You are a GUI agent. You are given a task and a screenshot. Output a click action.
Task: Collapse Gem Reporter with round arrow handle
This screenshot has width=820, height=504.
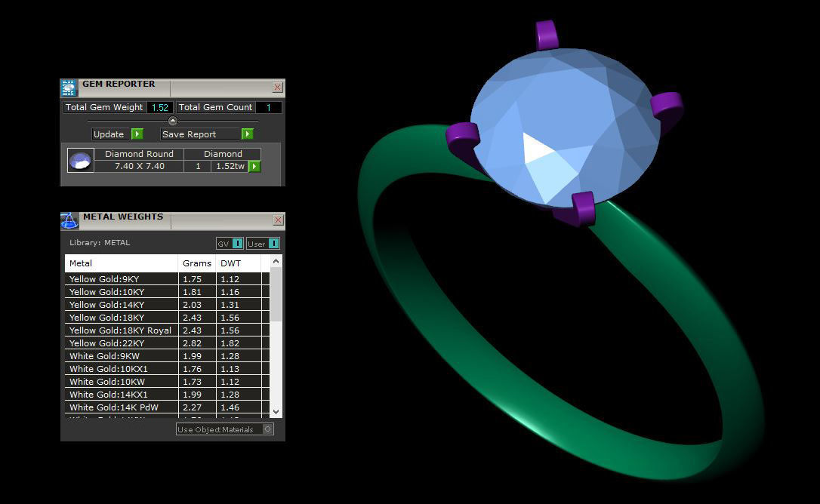[173, 121]
